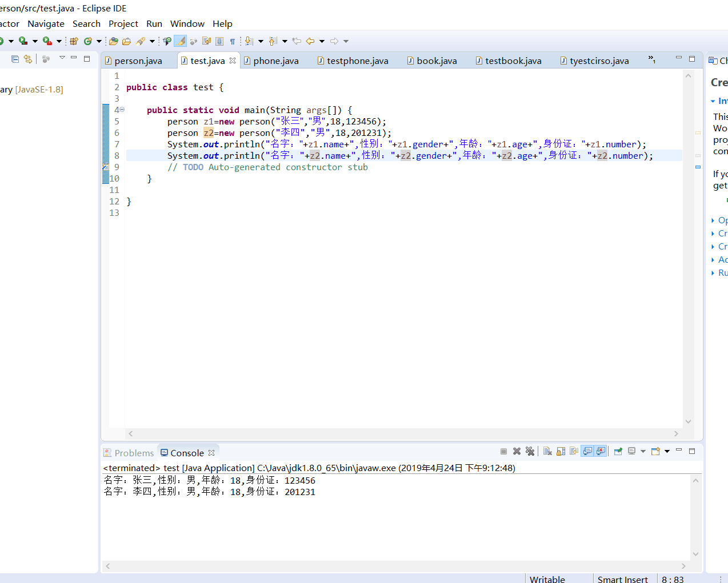Click the Back navigation arrow in toolbar
The image size is (728, 583).
(310, 41)
